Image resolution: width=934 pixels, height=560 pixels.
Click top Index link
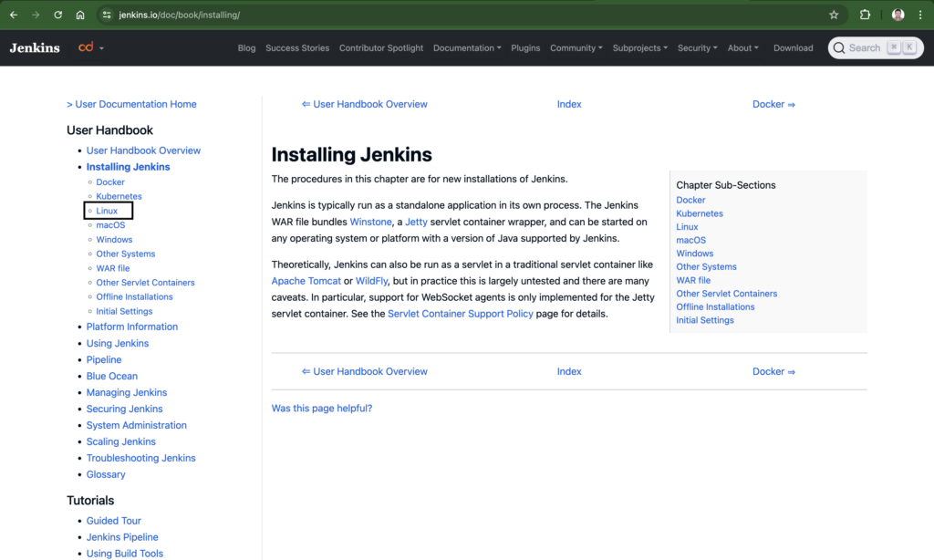[569, 104]
